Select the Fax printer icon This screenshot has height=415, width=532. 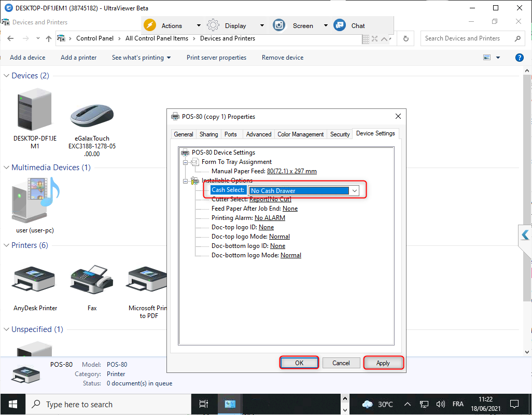(92, 279)
